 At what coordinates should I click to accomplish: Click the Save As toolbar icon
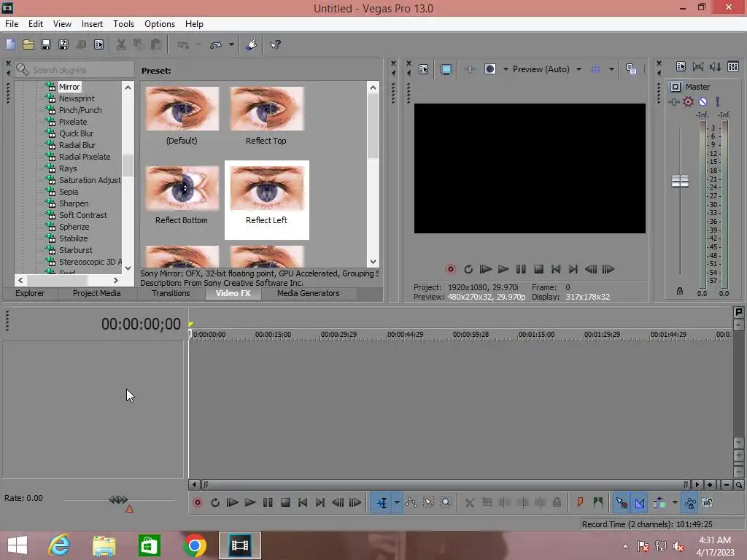[x=63, y=44]
